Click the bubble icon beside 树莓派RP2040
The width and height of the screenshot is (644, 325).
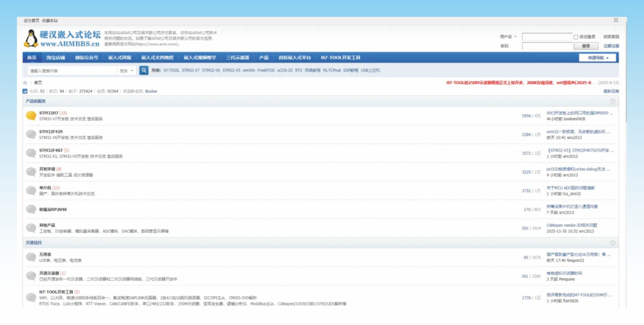[31, 210]
